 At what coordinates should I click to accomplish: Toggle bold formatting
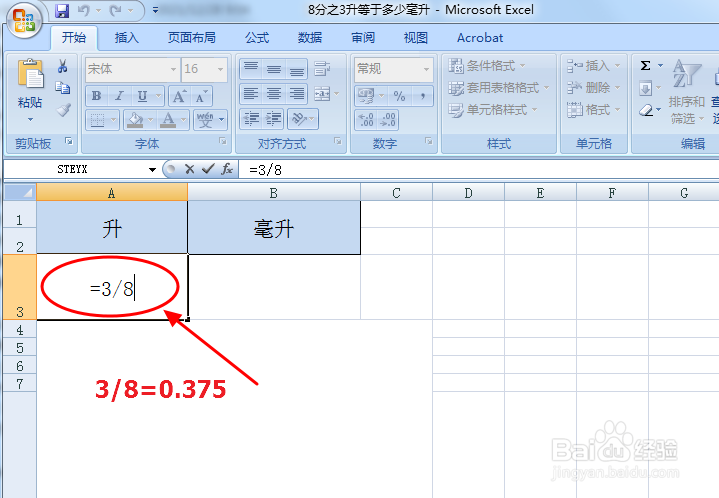[x=97, y=96]
